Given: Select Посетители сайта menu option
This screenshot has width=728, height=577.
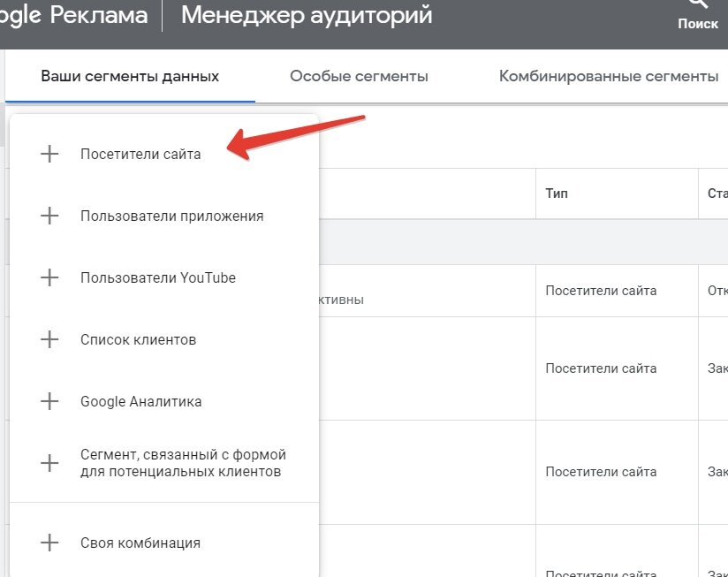Looking at the screenshot, I should tap(164, 154).
